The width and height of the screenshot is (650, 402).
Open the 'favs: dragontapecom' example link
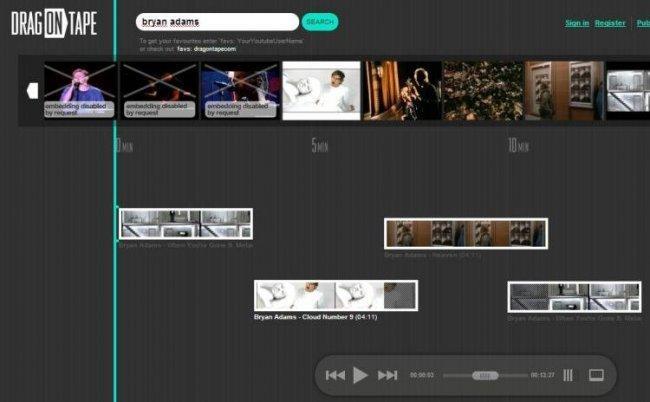tap(206, 49)
